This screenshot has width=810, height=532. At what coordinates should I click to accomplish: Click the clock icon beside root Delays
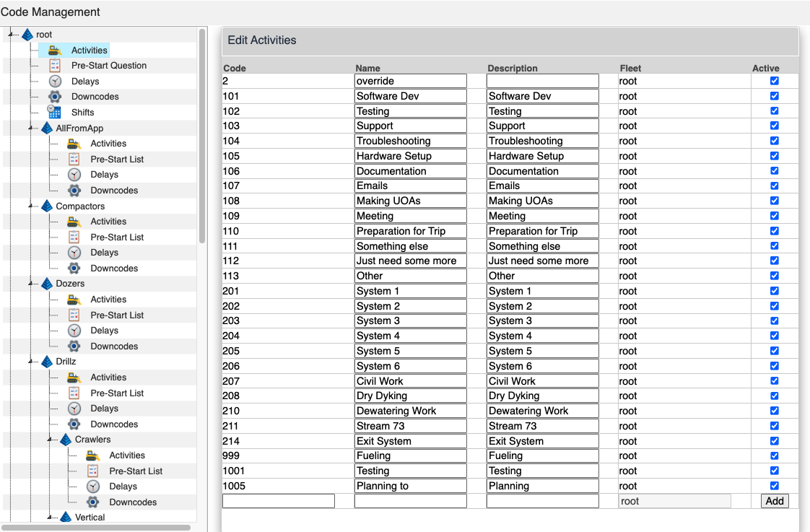pos(56,81)
